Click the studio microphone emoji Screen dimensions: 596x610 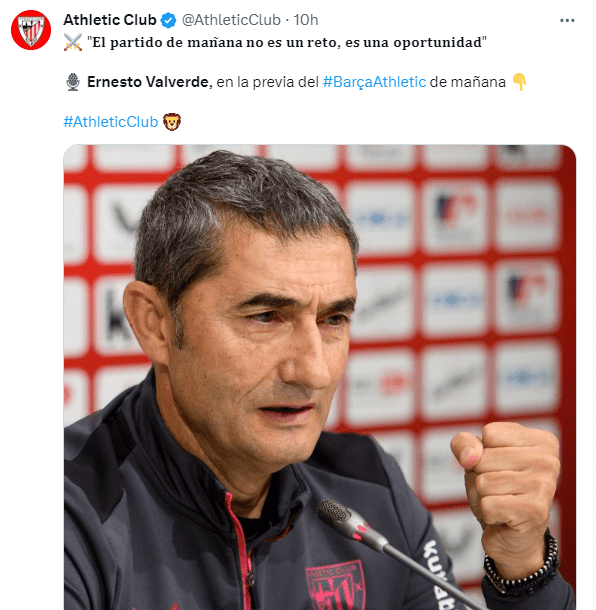[73, 82]
